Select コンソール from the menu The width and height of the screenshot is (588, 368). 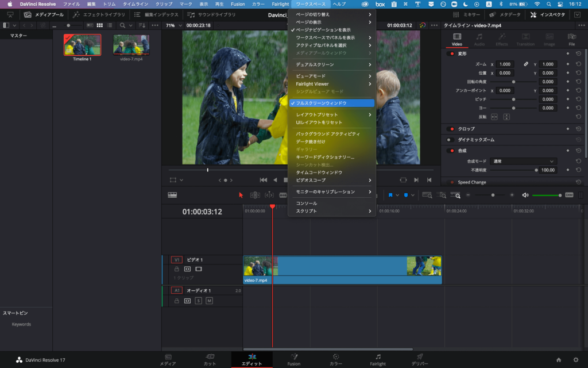pyautogui.click(x=332, y=203)
